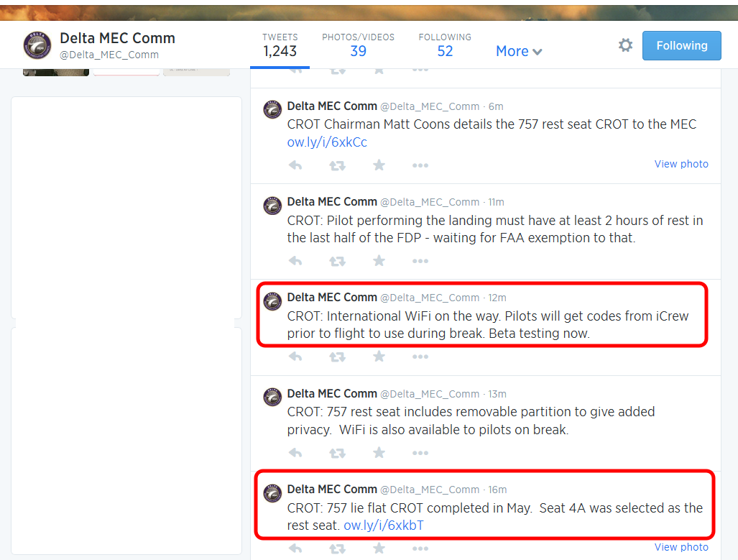Click Delta MEC Comm header profile avatar
This screenshot has width=738, height=560.
point(37,45)
